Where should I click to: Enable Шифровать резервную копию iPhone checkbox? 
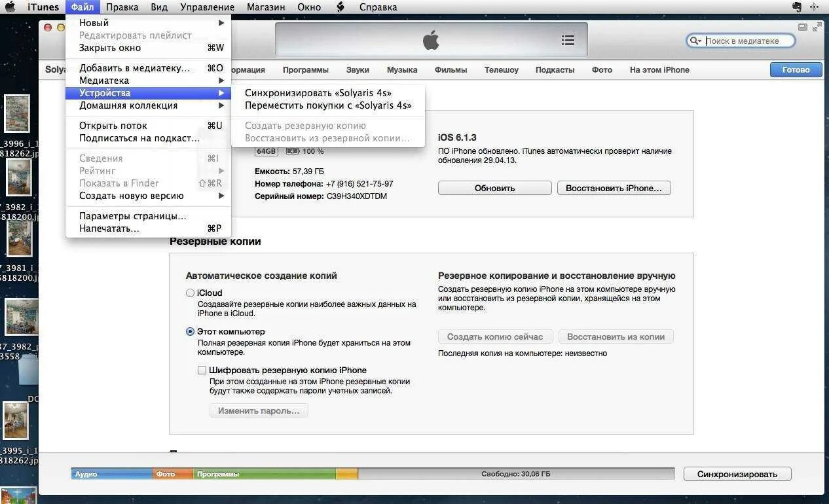pos(202,370)
